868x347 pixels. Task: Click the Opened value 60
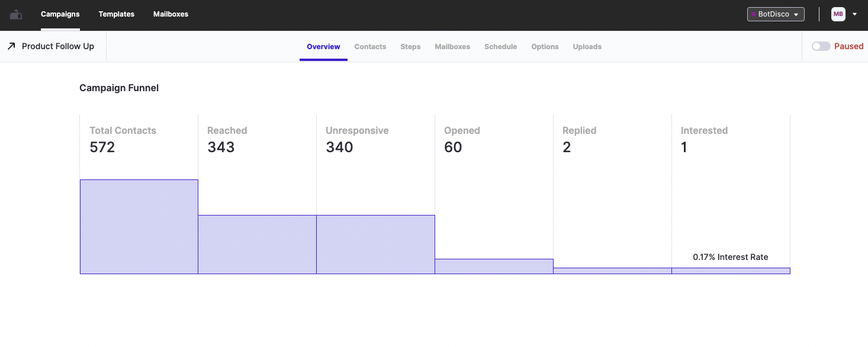pos(453,147)
